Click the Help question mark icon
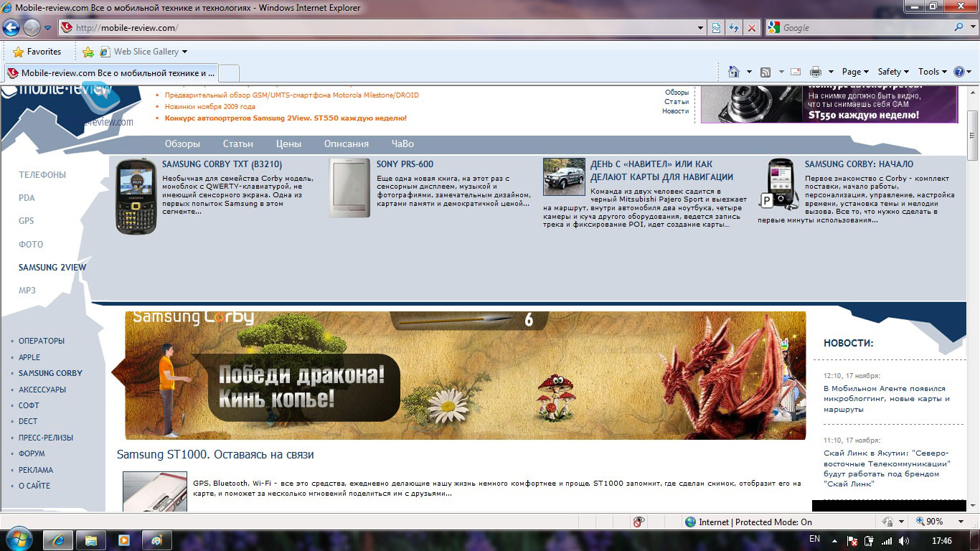The width and height of the screenshot is (980, 551). click(x=959, y=72)
